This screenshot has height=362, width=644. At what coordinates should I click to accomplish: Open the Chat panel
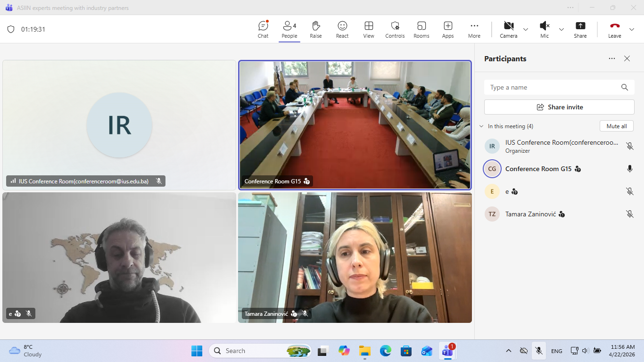[x=263, y=29]
